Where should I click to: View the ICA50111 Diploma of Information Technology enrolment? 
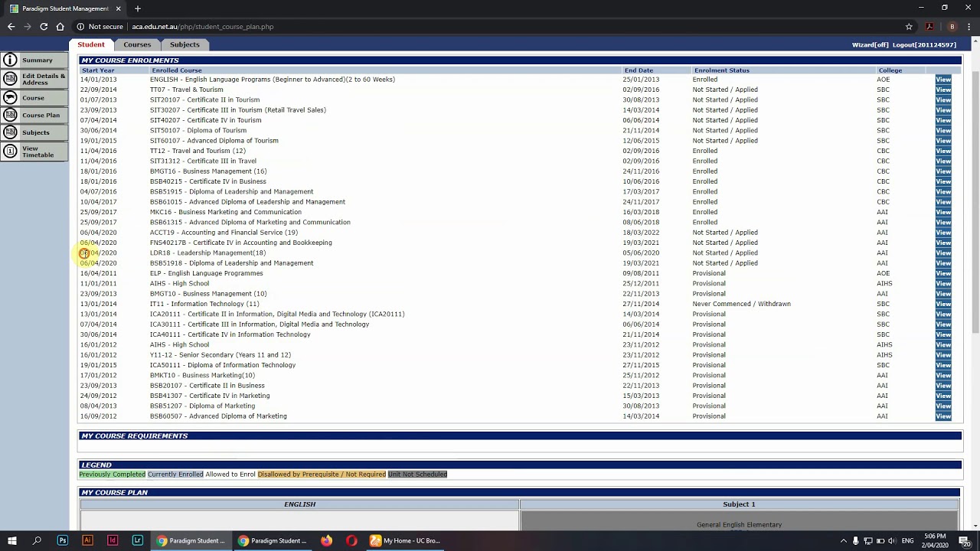pyautogui.click(x=943, y=365)
